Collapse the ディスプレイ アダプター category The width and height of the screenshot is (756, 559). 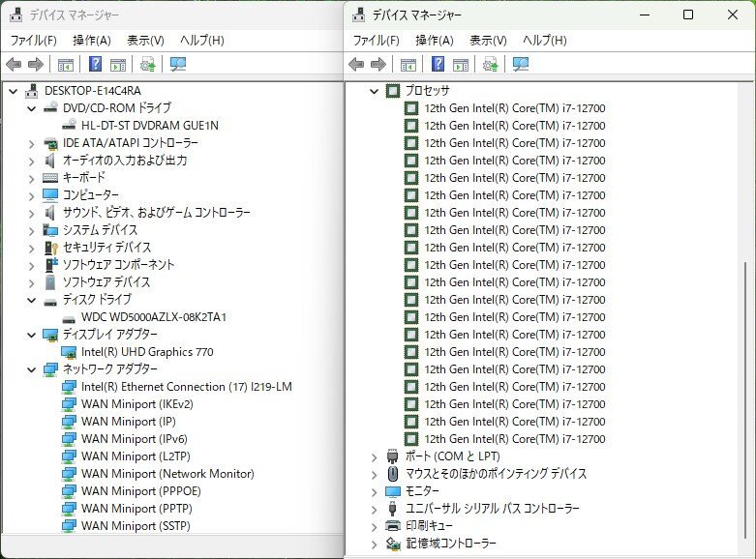point(32,335)
